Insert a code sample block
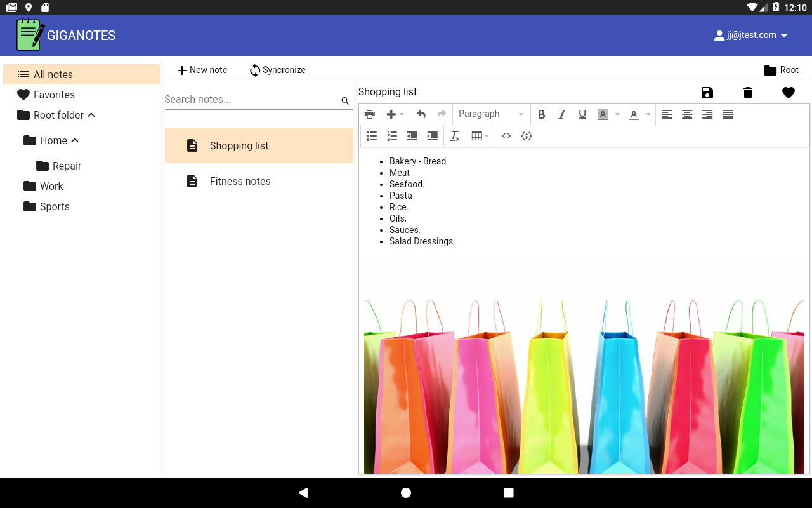This screenshot has width=812, height=508. 527,136
